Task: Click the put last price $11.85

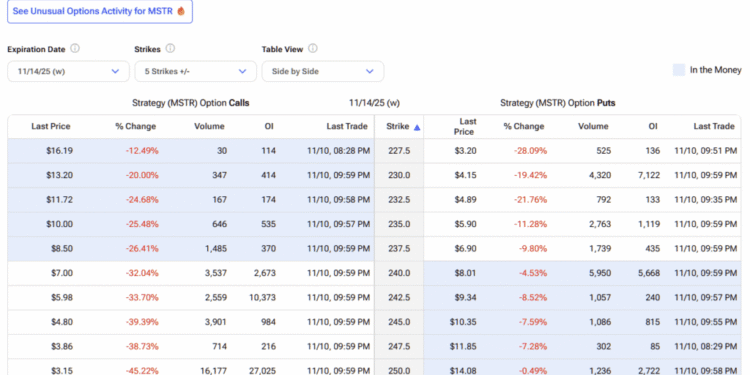Action: pos(463,346)
